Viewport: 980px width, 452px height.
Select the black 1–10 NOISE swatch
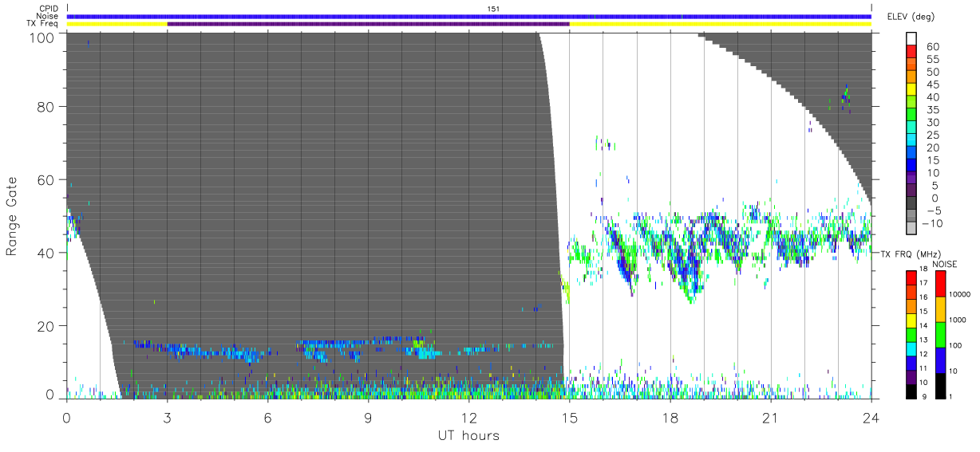(941, 386)
